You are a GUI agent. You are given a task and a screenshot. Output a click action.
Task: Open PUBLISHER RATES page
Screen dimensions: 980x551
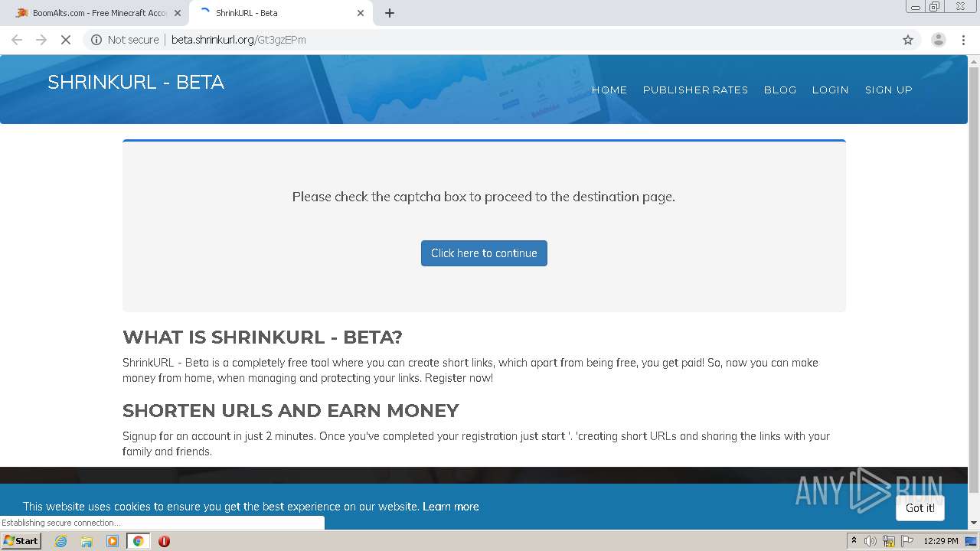(x=695, y=90)
